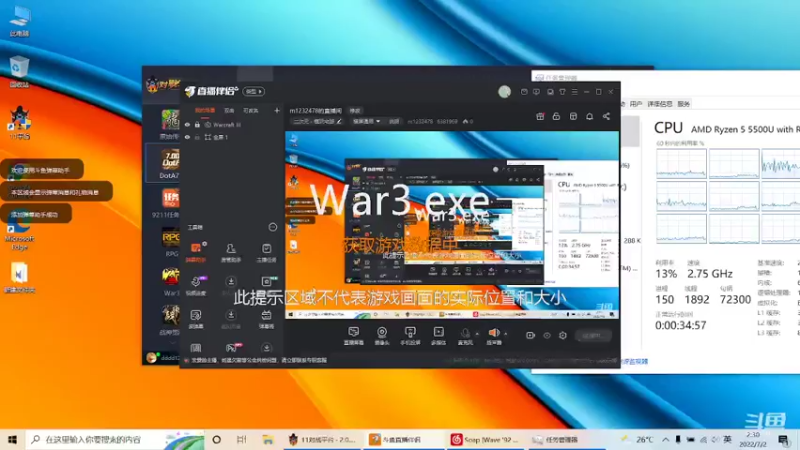Open the 用户 tab in Task Manager

[x=636, y=104]
